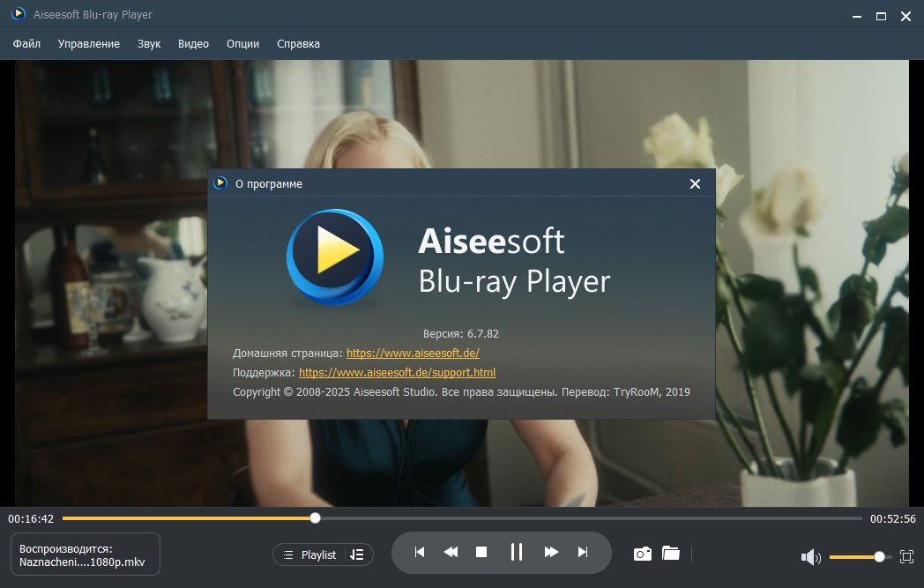Open the Playlist panel
The height and width of the screenshot is (588, 924).
point(310,555)
